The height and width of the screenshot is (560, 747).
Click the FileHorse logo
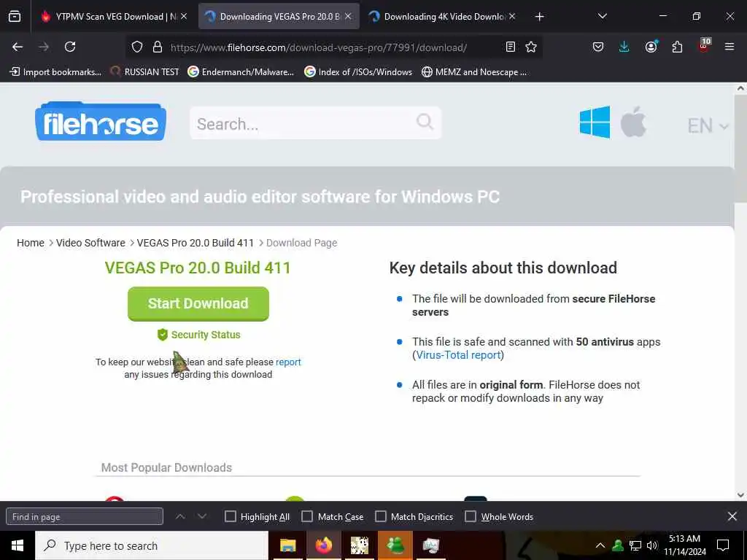click(101, 122)
